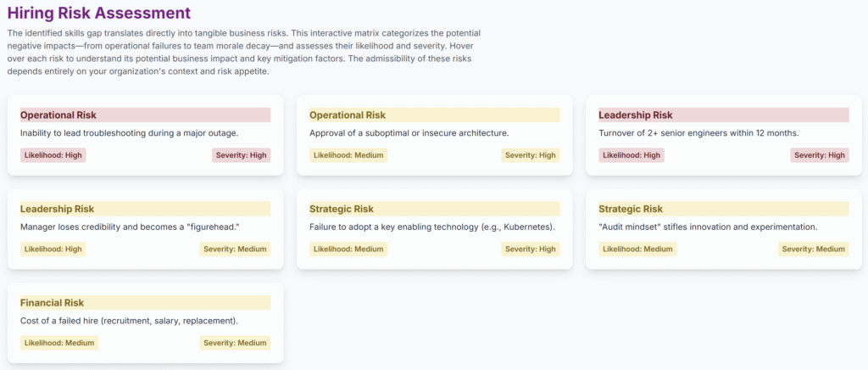Click the yellow Operational Risk header bar
The width and height of the screenshot is (868, 370).
[x=435, y=115]
